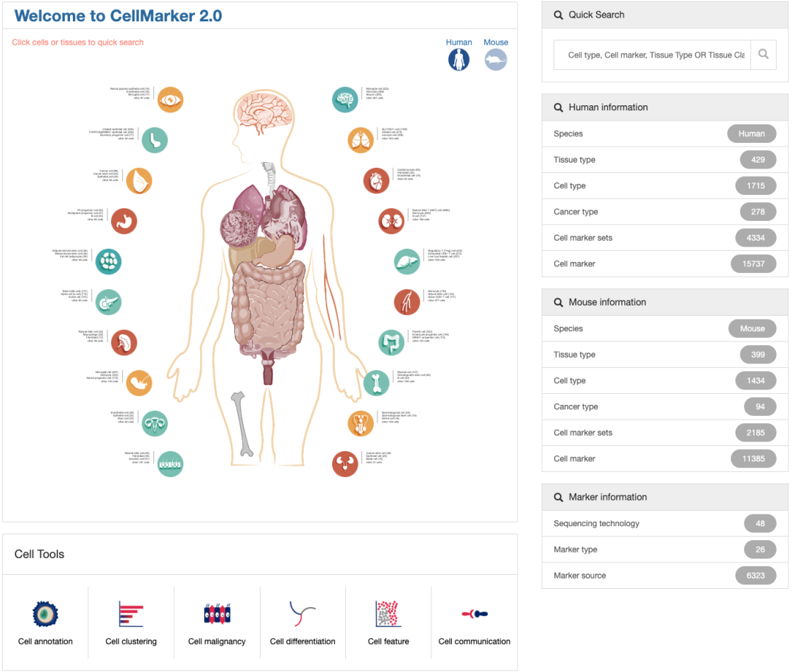Click the orange breast tissue icon
The image size is (795, 672).
139,180
